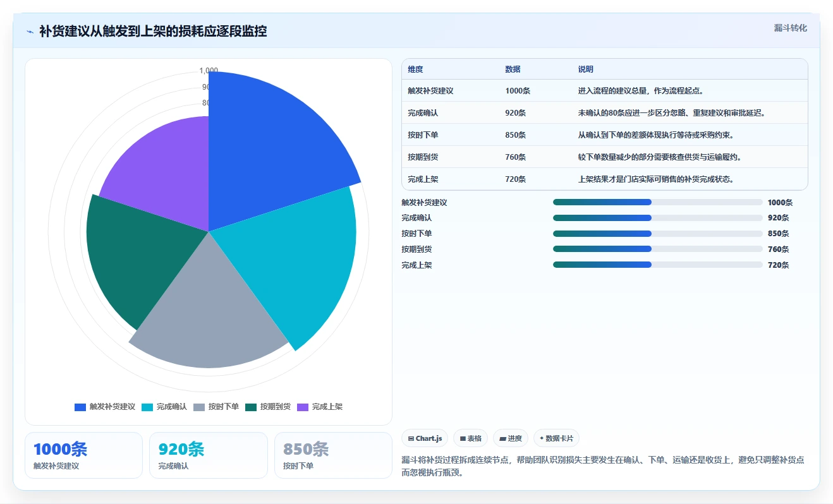
Task: Click description 上架结果才是门店实际可销售
Action: coord(657,179)
